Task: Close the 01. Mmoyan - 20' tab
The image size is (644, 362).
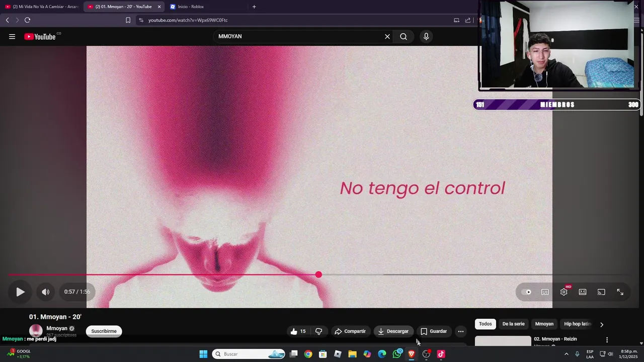Action: click(x=159, y=7)
